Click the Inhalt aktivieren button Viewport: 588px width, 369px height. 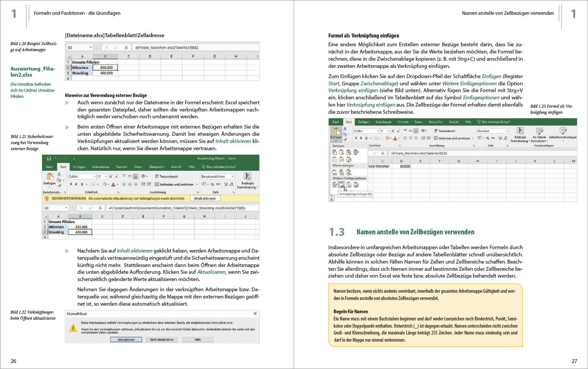tap(205, 198)
